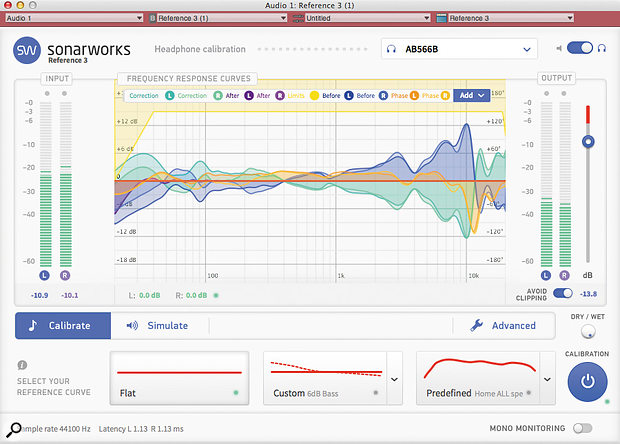Toggle Mono Monitoring switch
The image size is (620, 444).
pyautogui.click(x=582, y=428)
